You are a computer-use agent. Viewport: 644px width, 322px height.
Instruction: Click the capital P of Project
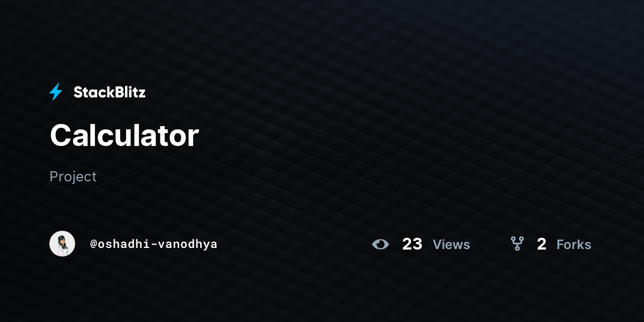(x=54, y=176)
